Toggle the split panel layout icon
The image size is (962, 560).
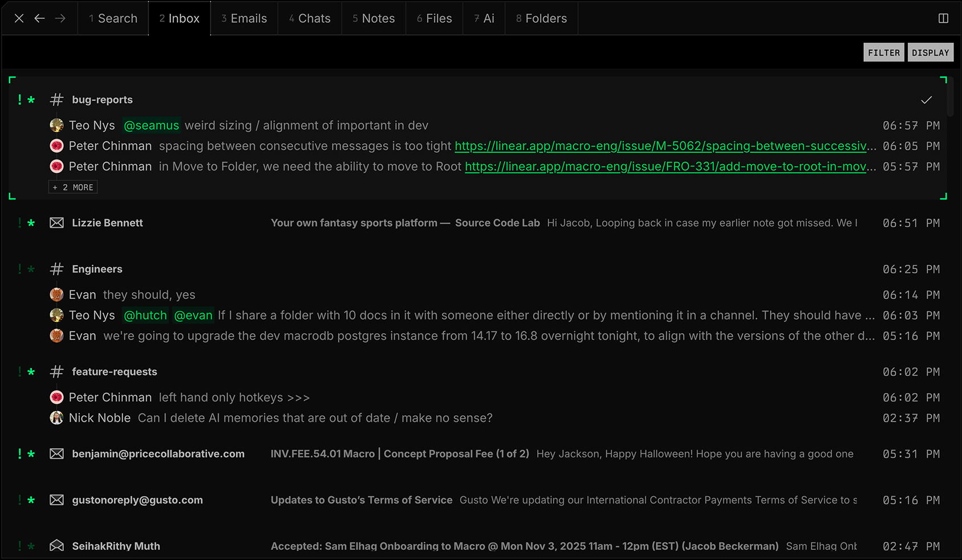click(943, 18)
